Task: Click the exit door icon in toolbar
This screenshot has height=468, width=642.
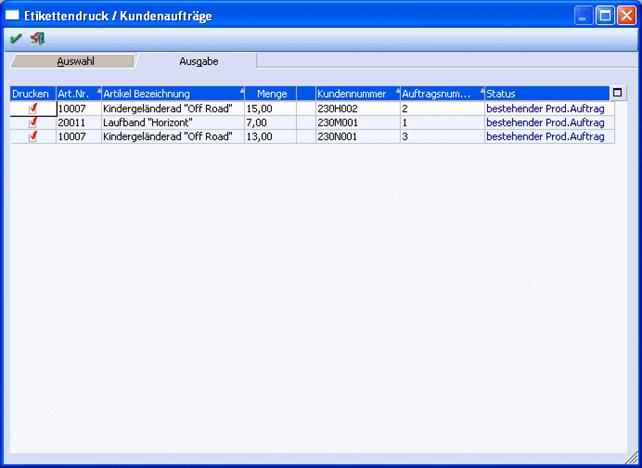Action: point(38,39)
